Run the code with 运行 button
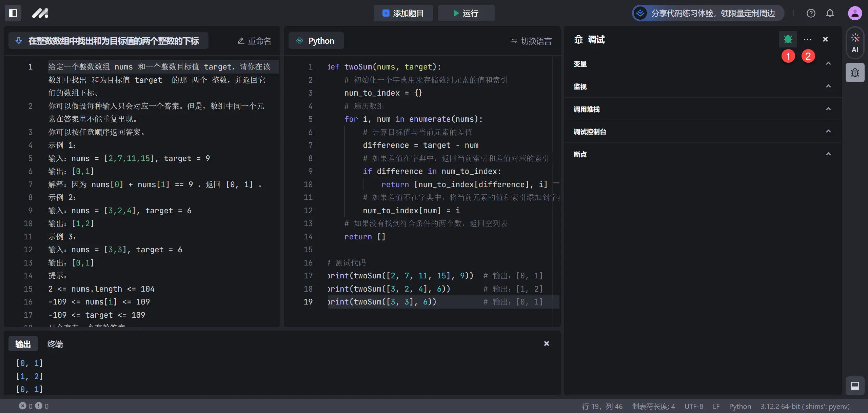 pyautogui.click(x=466, y=13)
